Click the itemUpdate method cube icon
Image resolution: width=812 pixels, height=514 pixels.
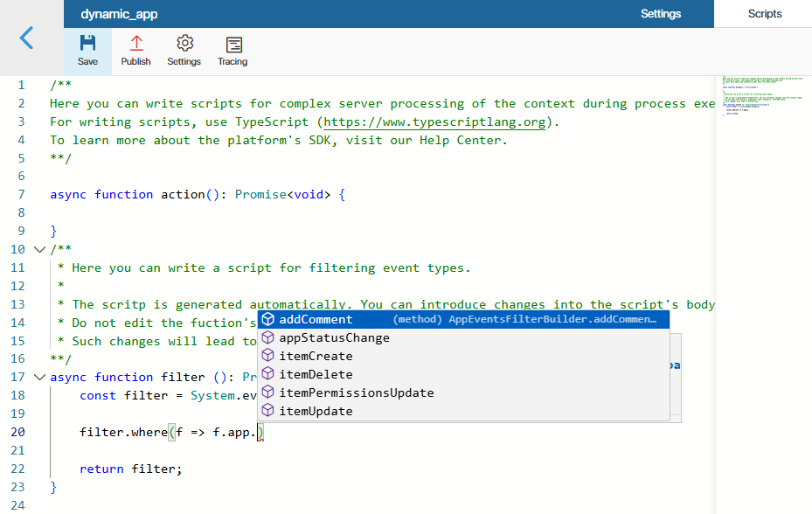[268, 412]
